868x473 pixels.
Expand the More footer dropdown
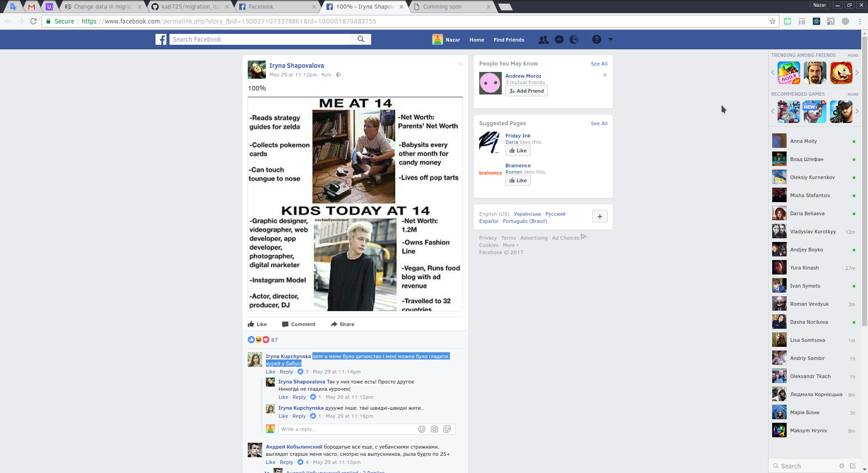coord(510,245)
